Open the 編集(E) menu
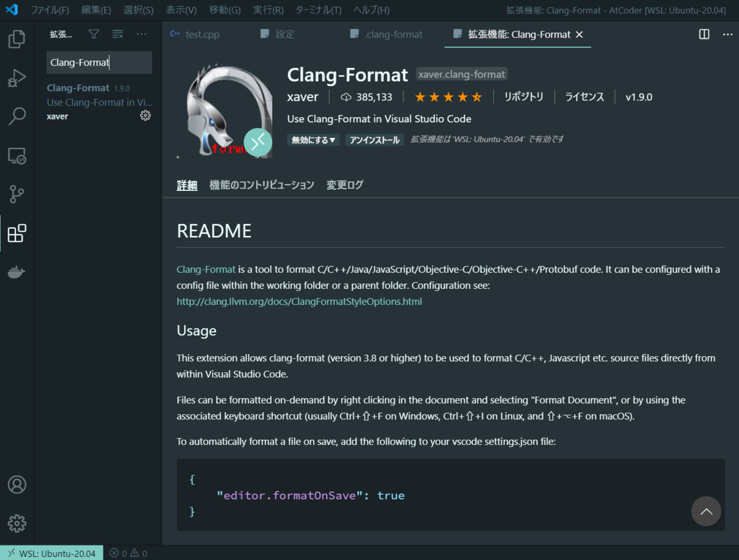 click(96, 10)
